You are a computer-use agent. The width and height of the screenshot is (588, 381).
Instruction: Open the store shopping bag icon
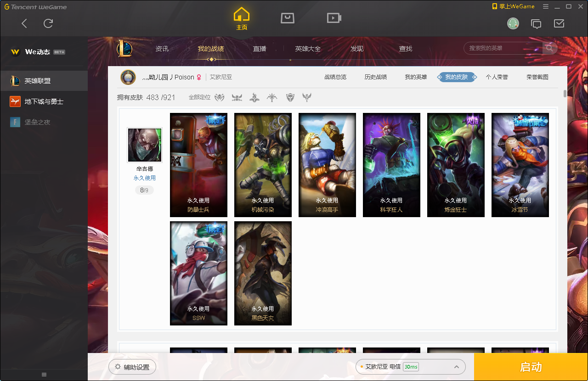288,18
